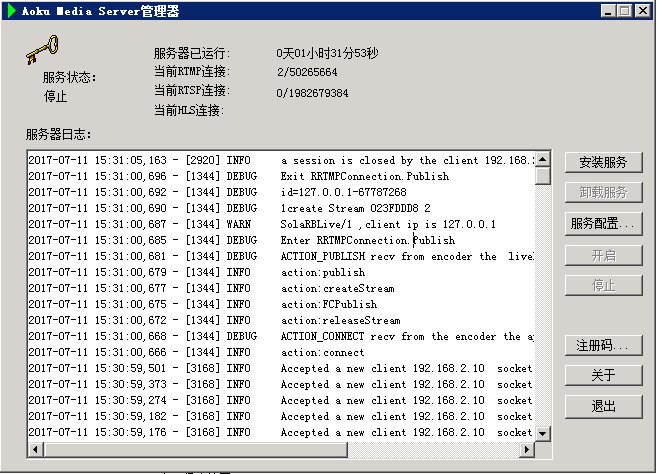Viewport: 658px width, 474px height.
Task: Click the 退出 exit button
Action: (x=603, y=406)
